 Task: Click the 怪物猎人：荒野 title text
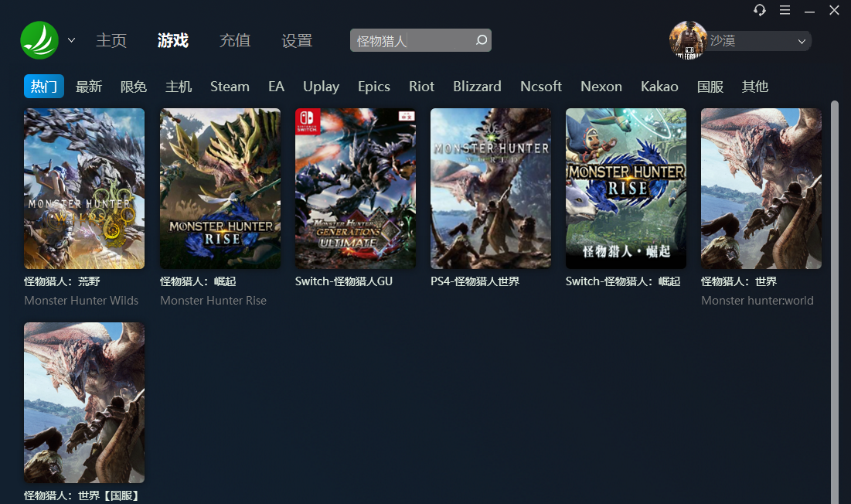click(62, 281)
